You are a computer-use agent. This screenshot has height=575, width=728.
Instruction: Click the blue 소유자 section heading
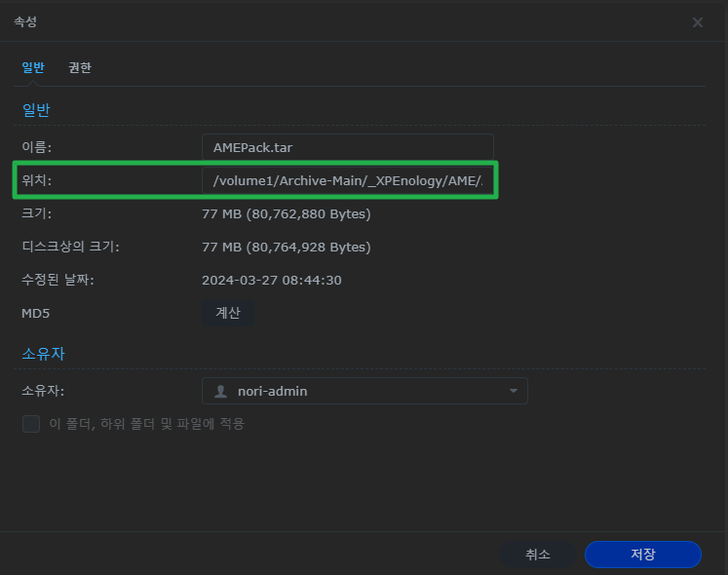[x=43, y=354]
